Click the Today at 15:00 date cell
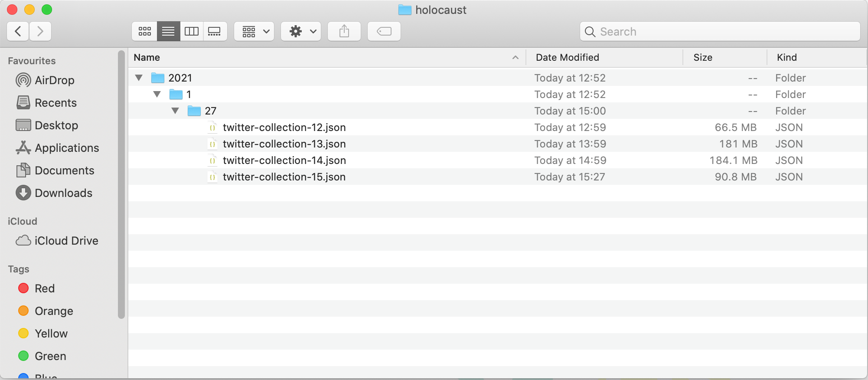 (570, 111)
